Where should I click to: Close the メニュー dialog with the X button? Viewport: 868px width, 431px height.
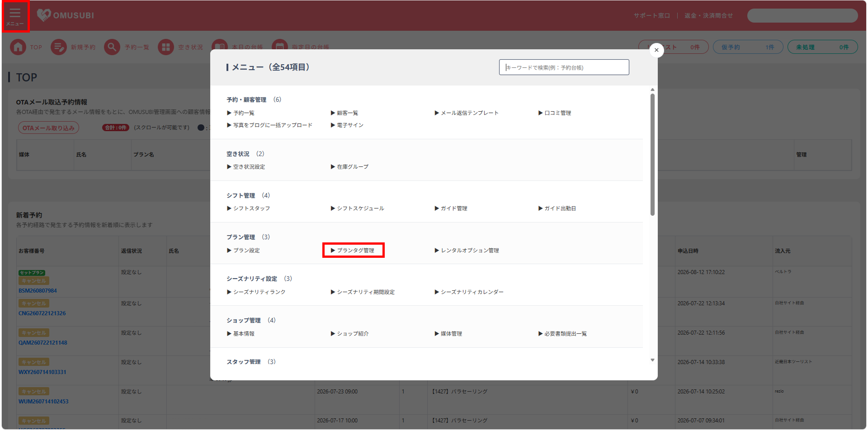coord(656,50)
